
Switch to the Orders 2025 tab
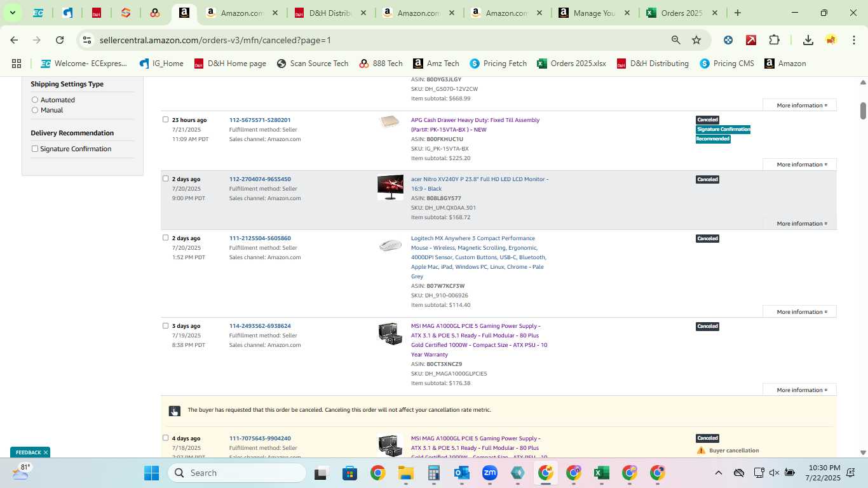pos(682,13)
